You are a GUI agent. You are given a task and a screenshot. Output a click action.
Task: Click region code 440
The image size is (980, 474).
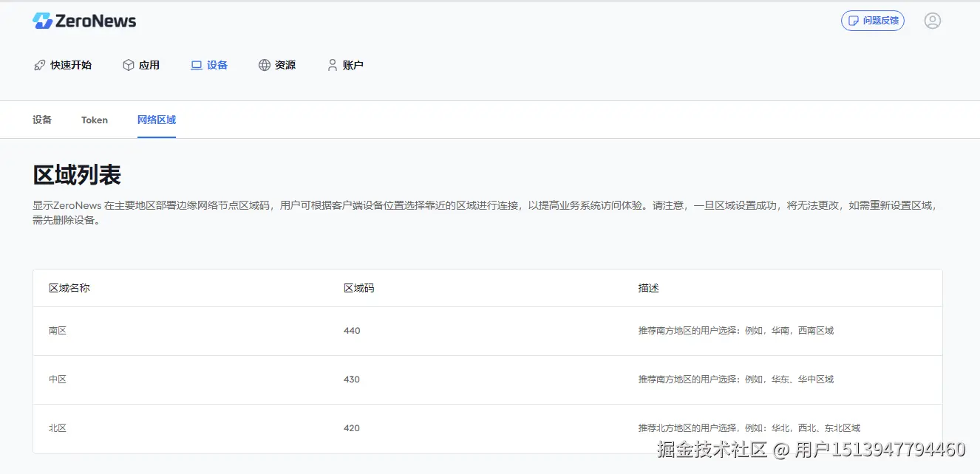tap(352, 331)
